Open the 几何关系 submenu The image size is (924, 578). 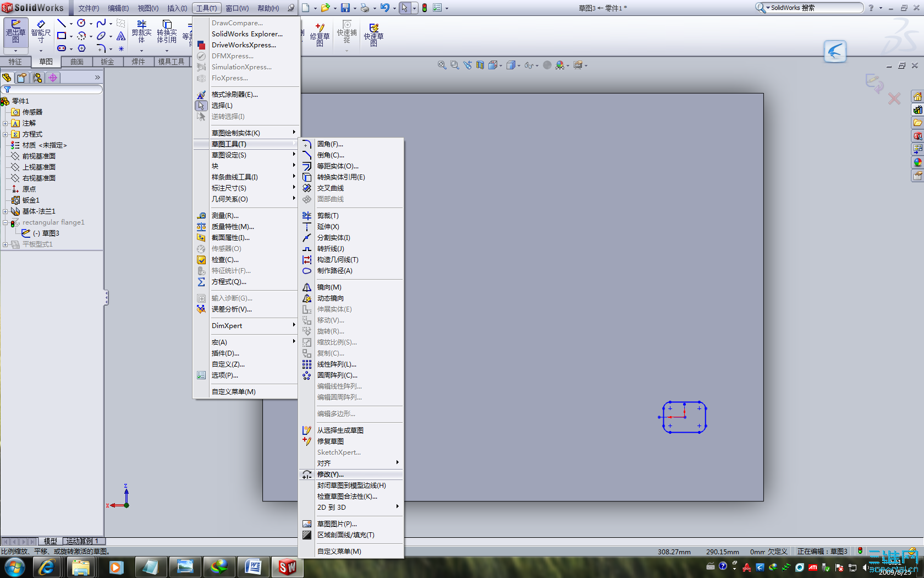(246, 199)
